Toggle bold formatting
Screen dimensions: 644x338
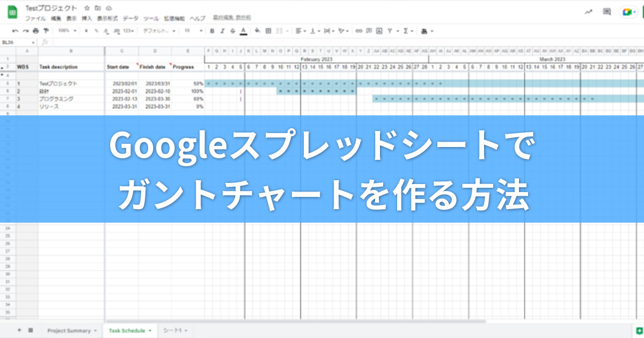click(x=212, y=31)
